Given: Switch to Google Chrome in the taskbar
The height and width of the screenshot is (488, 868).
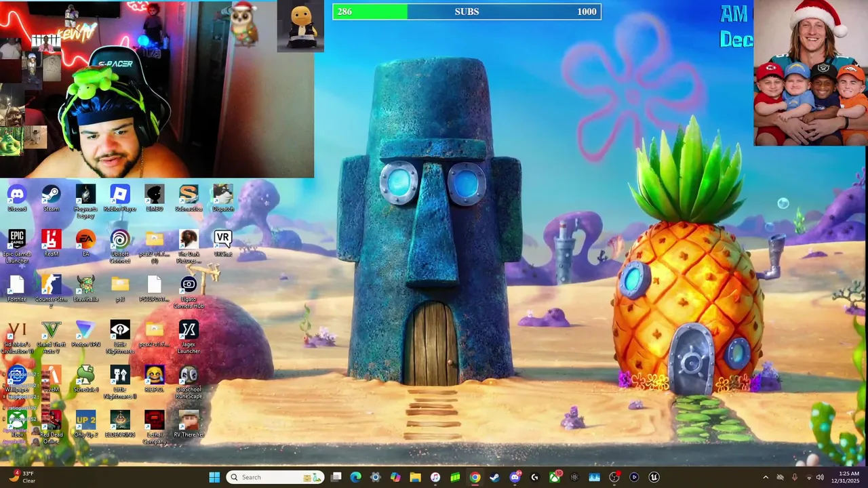Looking at the screenshot, I should [475, 477].
